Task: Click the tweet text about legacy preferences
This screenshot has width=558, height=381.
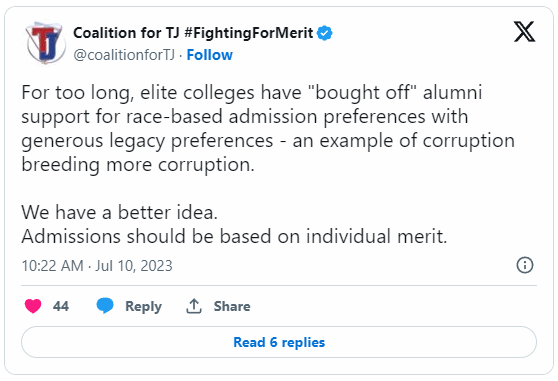Action: pos(268,128)
